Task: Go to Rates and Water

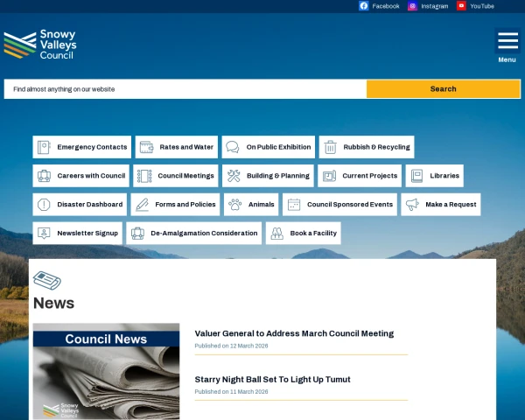Action: click(x=177, y=147)
